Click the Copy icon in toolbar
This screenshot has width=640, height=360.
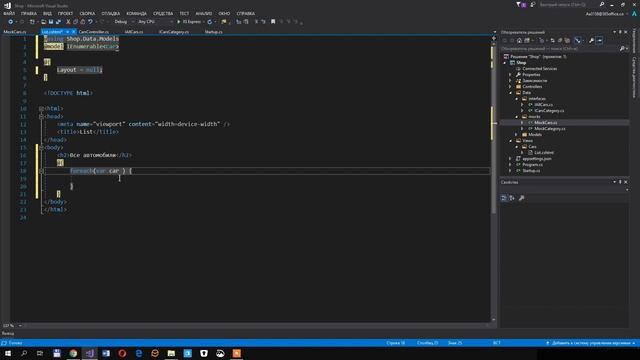(76, 22)
